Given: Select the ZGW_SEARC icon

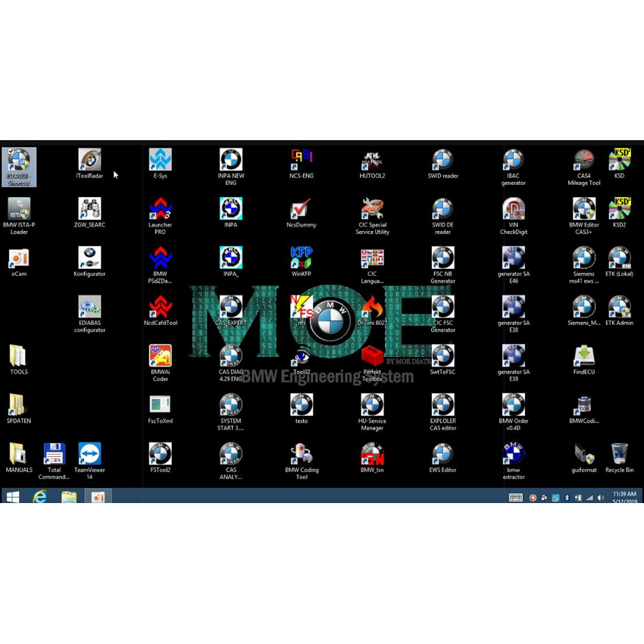Looking at the screenshot, I should (x=89, y=213).
